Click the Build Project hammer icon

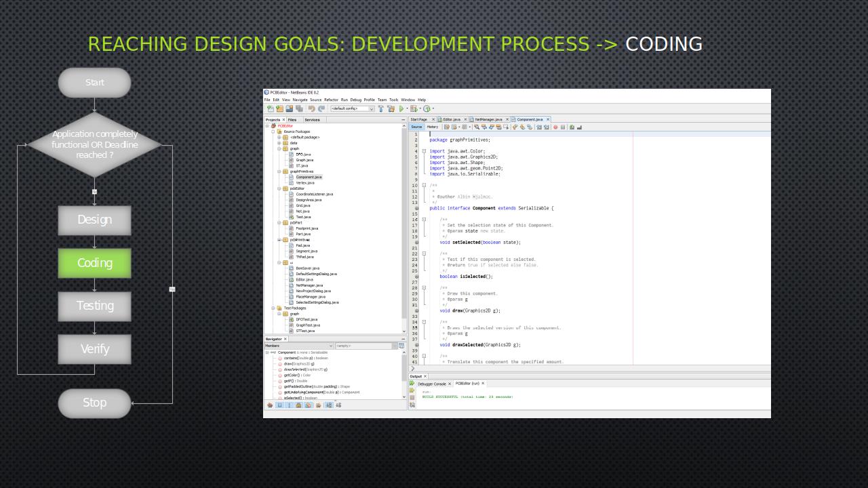380,108
